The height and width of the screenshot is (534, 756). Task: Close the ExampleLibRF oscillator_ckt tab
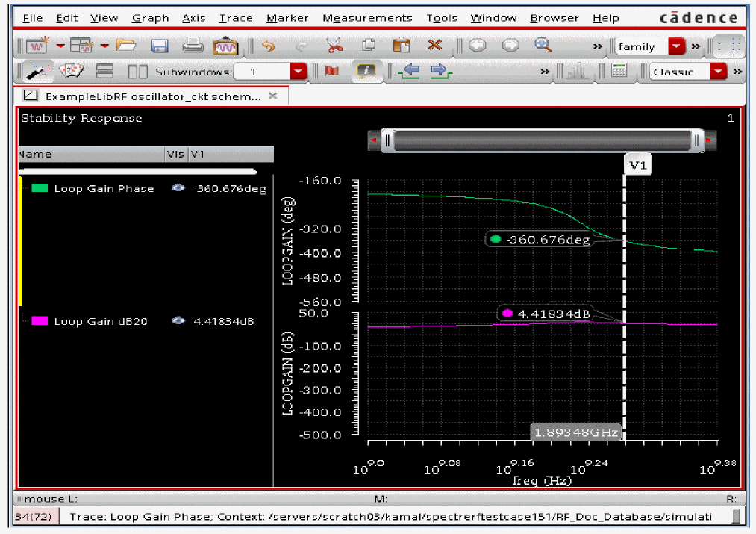click(x=272, y=96)
